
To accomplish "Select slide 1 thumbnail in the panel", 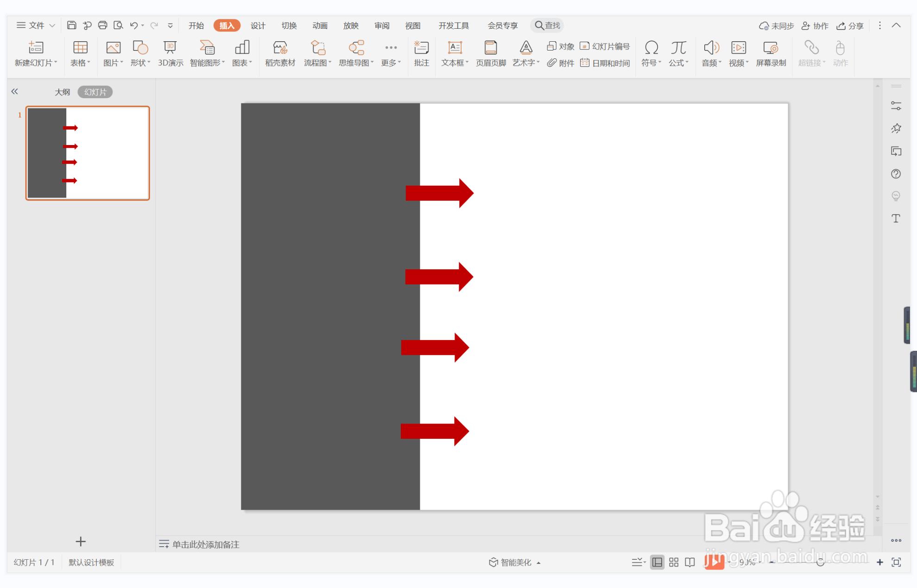I will (88, 153).
